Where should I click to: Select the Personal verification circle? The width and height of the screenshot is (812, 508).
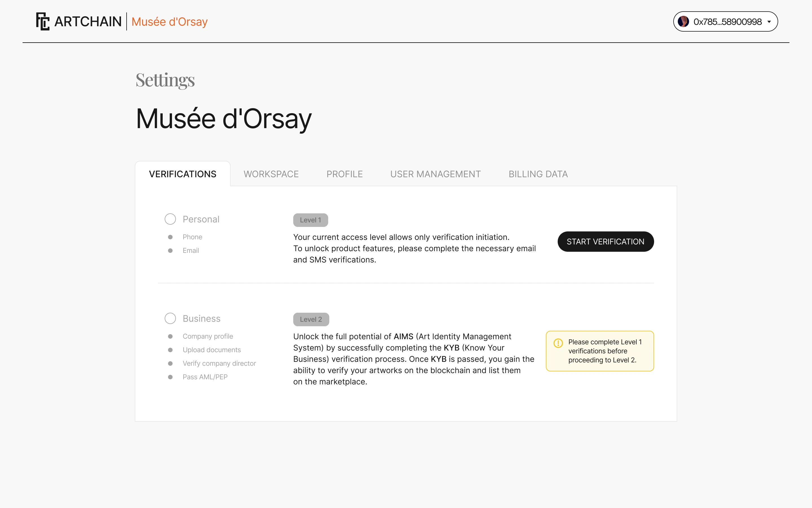(x=170, y=219)
